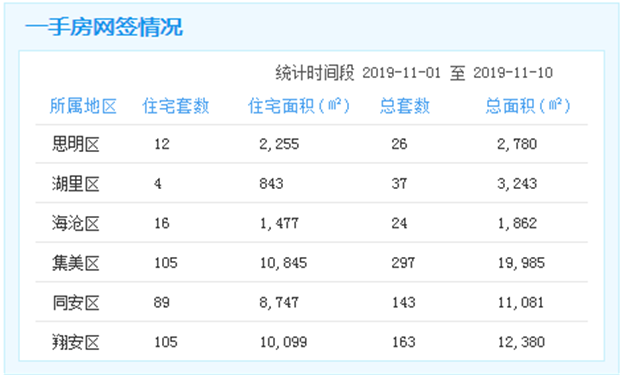Select the 翔安区 row label
Screen dimensions: 625x375
tap(75, 342)
